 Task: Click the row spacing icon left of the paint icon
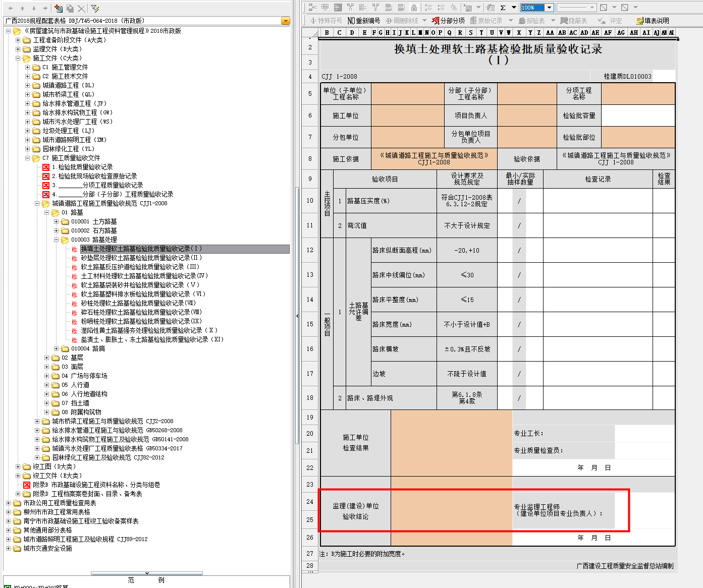tap(441, 8)
